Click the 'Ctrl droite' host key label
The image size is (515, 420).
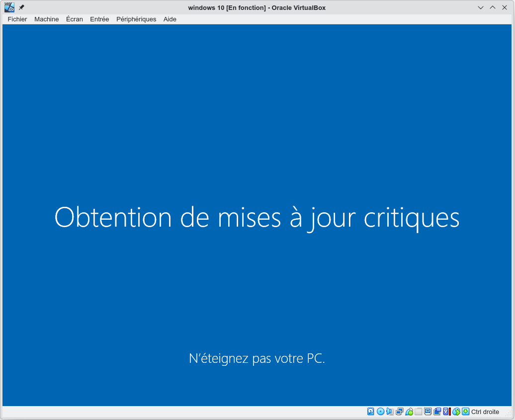tap(485, 412)
